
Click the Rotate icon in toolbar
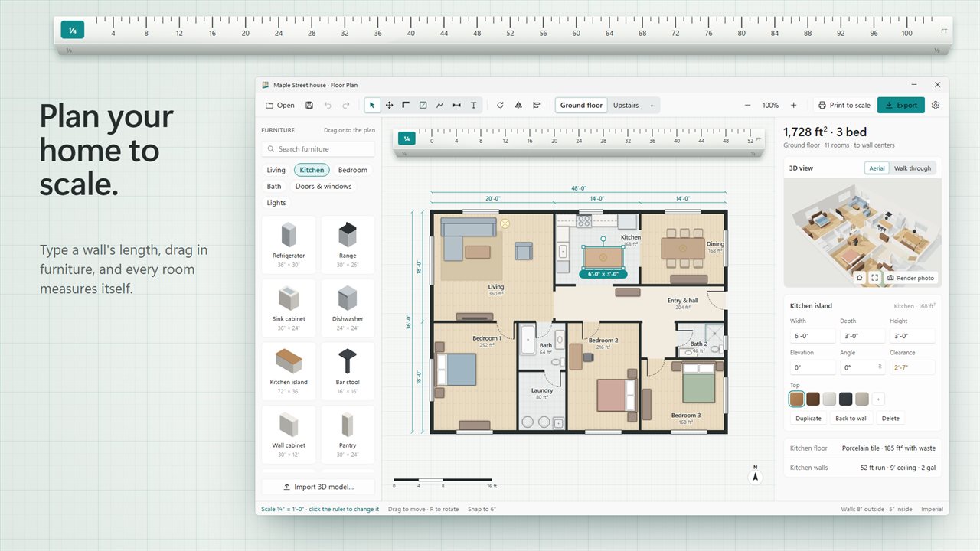(x=500, y=106)
